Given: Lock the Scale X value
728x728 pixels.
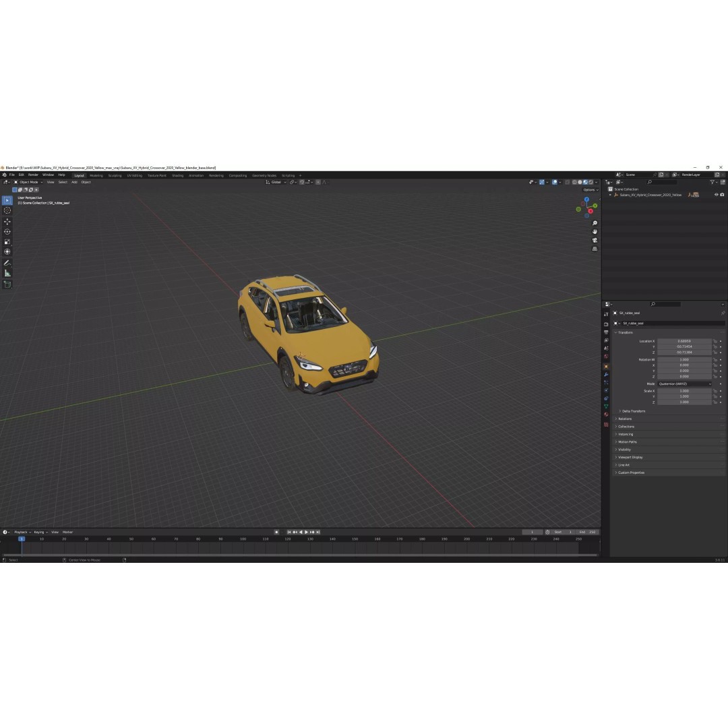Looking at the screenshot, I should (x=715, y=391).
